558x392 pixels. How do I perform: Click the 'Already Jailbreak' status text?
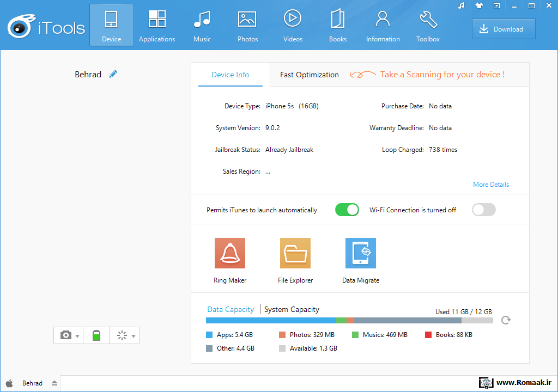tap(289, 150)
